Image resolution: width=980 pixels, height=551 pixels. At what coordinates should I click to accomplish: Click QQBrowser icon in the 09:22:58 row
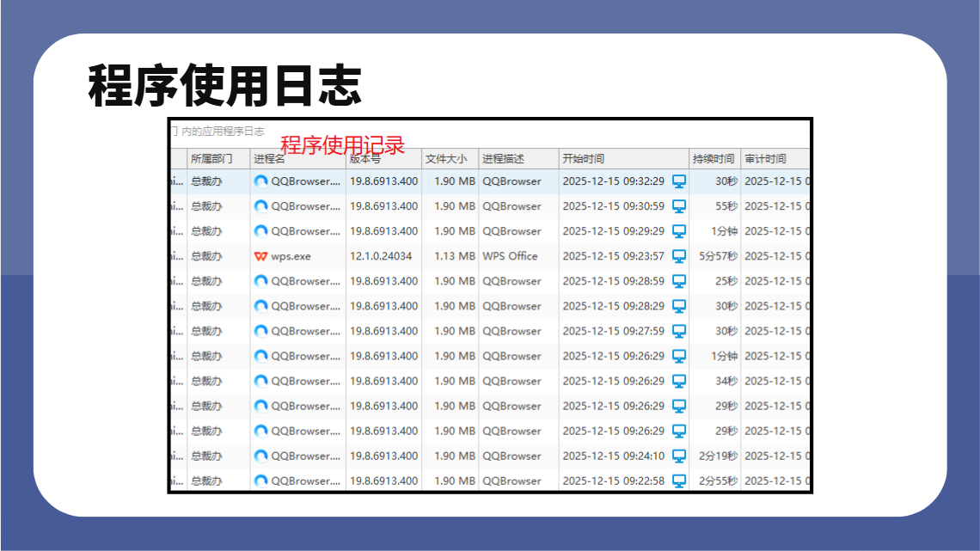260,481
